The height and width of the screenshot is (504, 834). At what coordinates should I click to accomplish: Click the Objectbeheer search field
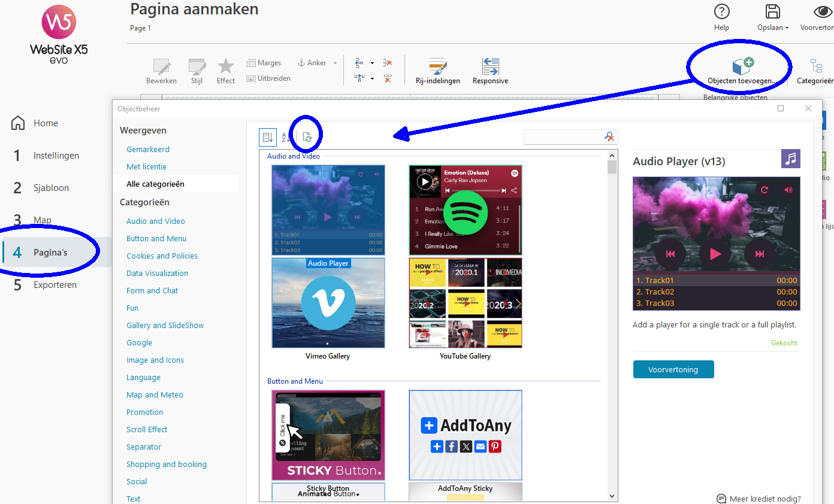(x=564, y=137)
